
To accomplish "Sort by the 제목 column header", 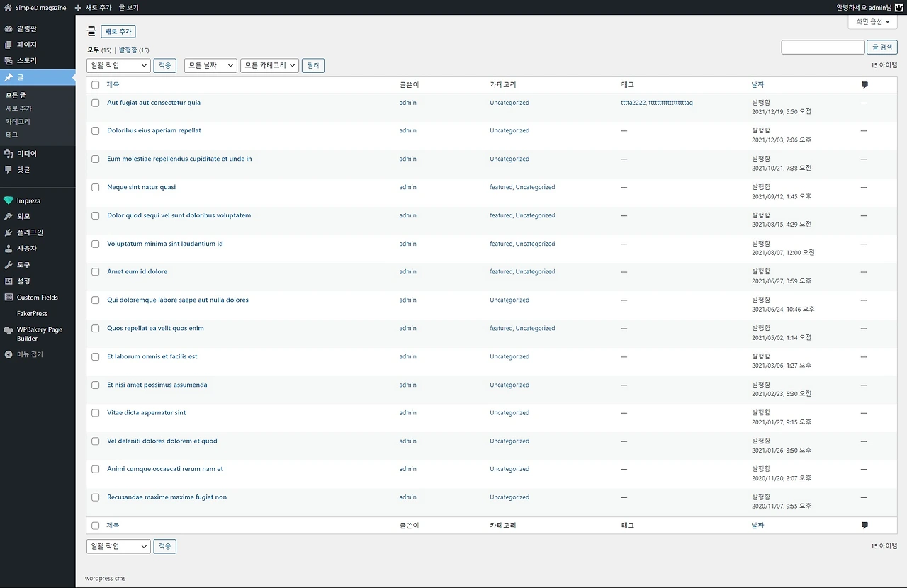I will pos(113,85).
